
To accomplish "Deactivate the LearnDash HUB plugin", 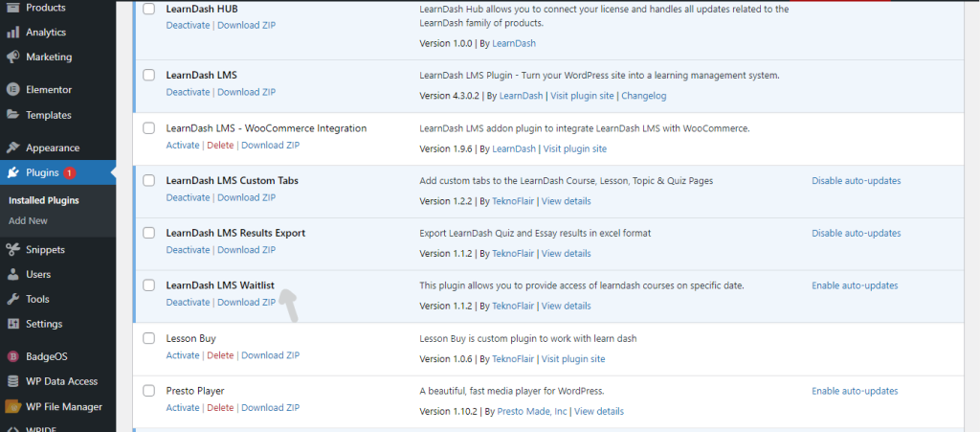I will [189, 26].
